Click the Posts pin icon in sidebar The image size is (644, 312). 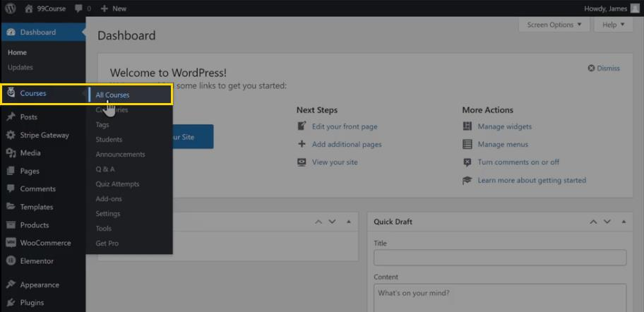pos(11,117)
